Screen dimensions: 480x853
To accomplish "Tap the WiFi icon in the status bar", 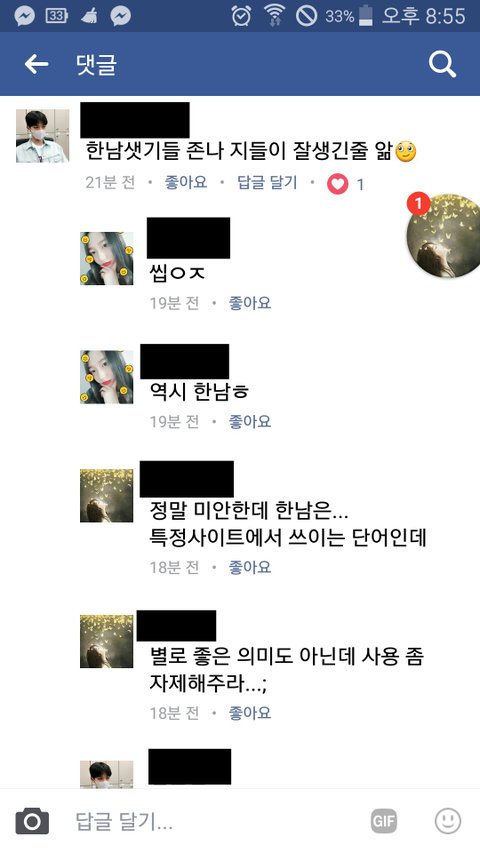I will point(275,16).
